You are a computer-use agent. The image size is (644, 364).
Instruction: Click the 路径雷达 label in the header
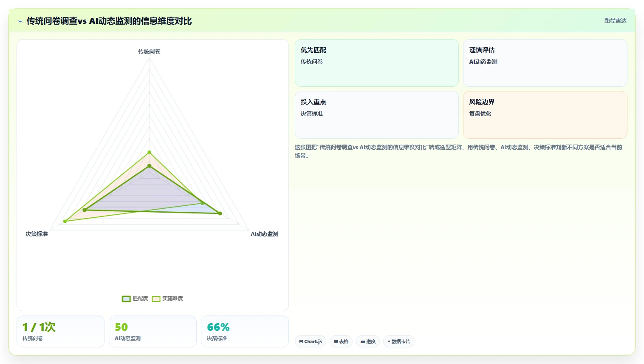(x=615, y=20)
